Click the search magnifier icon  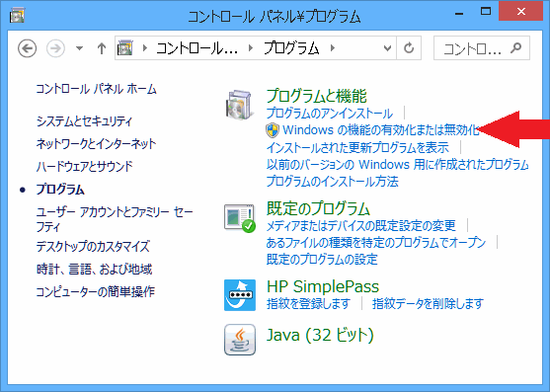tap(516, 47)
